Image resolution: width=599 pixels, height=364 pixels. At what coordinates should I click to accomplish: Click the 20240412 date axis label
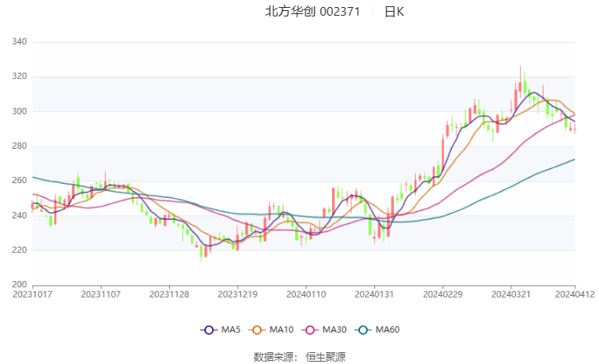[x=575, y=294]
